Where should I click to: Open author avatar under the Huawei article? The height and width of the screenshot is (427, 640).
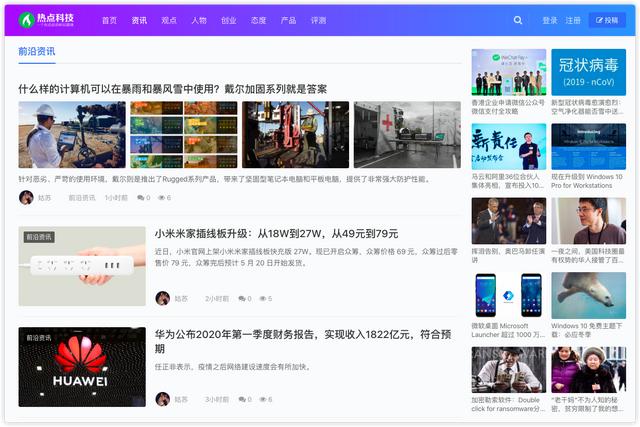click(x=162, y=399)
